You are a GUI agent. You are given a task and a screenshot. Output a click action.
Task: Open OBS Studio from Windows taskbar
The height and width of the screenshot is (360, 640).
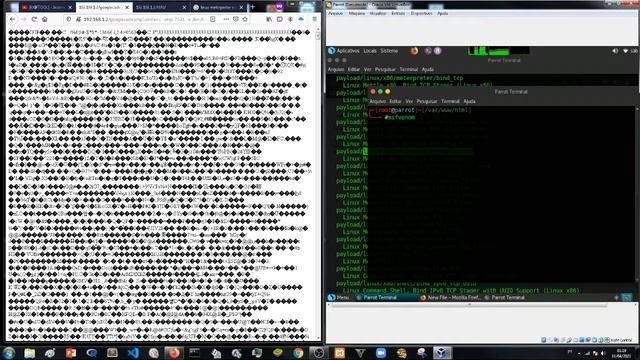pos(319,353)
